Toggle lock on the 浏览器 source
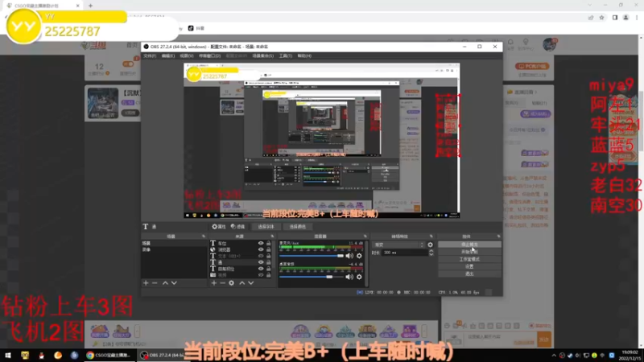The width and height of the screenshot is (644, 362). (269, 249)
